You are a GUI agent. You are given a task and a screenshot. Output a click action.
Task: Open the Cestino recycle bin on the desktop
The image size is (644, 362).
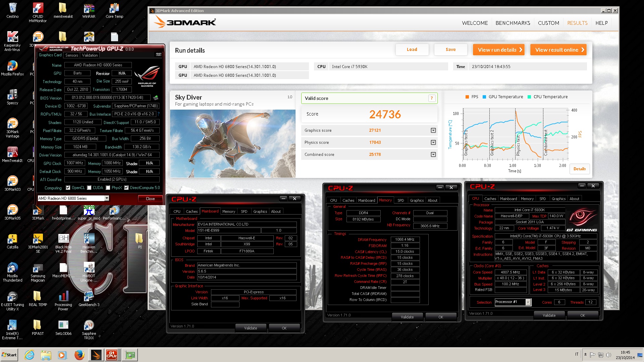coord(12,10)
